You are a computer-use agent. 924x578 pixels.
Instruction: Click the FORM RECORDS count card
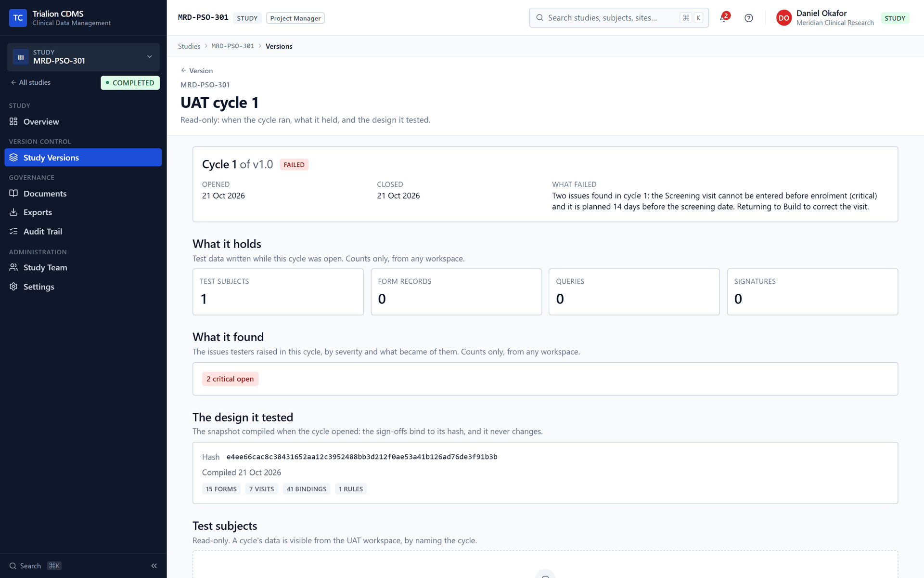tap(456, 292)
